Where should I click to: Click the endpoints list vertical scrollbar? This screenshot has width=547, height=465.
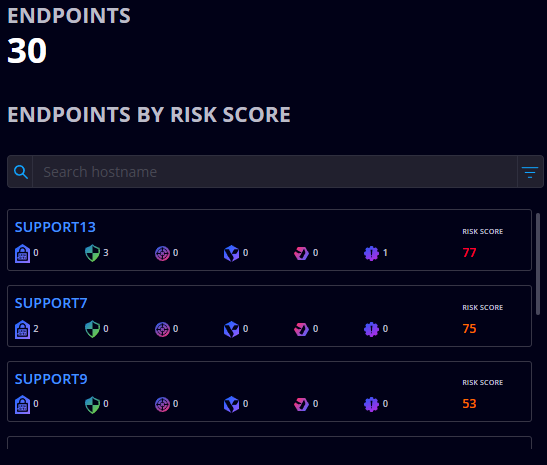tap(538, 264)
